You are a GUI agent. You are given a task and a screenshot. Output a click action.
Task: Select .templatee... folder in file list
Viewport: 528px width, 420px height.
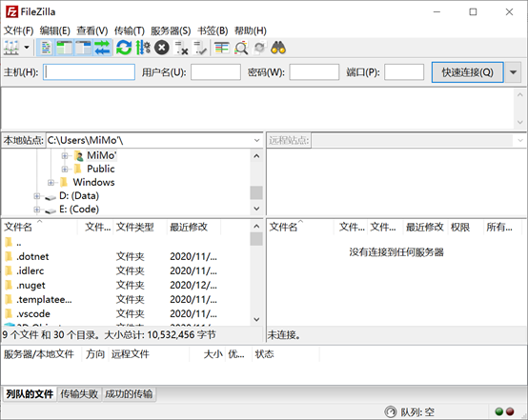pos(126,299)
